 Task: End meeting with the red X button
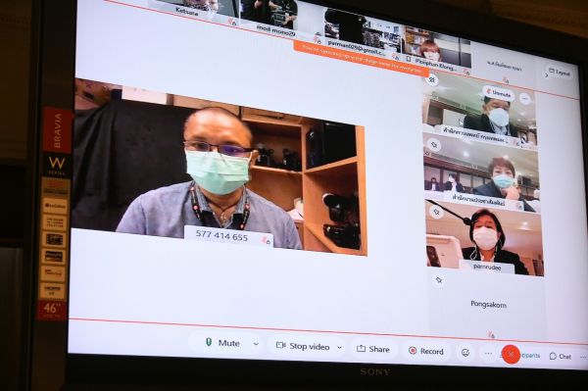click(x=511, y=355)
